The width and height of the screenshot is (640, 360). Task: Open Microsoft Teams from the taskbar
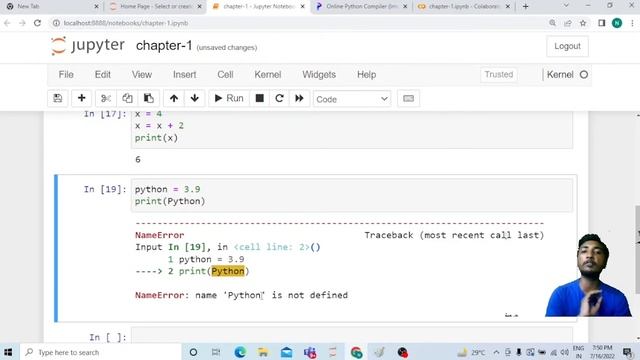[310, 352]
